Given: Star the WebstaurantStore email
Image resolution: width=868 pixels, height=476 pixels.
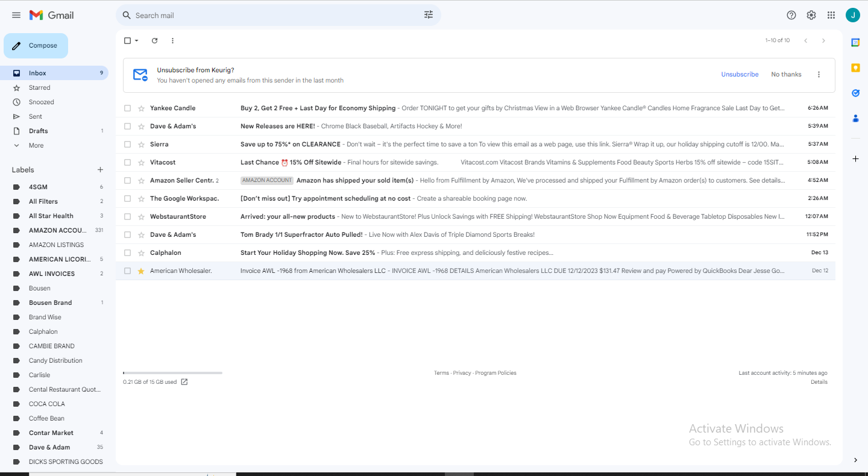Looking at the screenshot, I should tap(141, 217).
